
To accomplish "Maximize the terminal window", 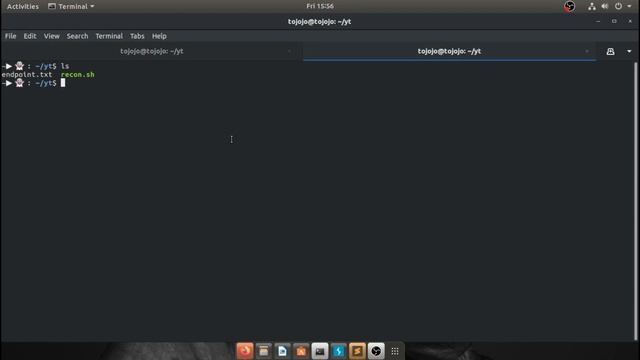I will pyautogui.click(x=614, y=21).
